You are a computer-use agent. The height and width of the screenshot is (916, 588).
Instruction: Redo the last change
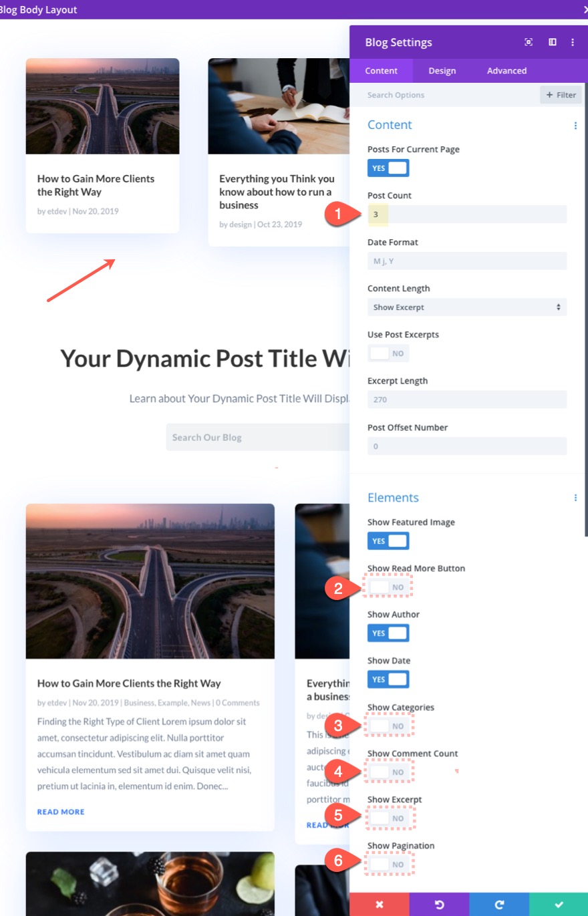point(499,904)
